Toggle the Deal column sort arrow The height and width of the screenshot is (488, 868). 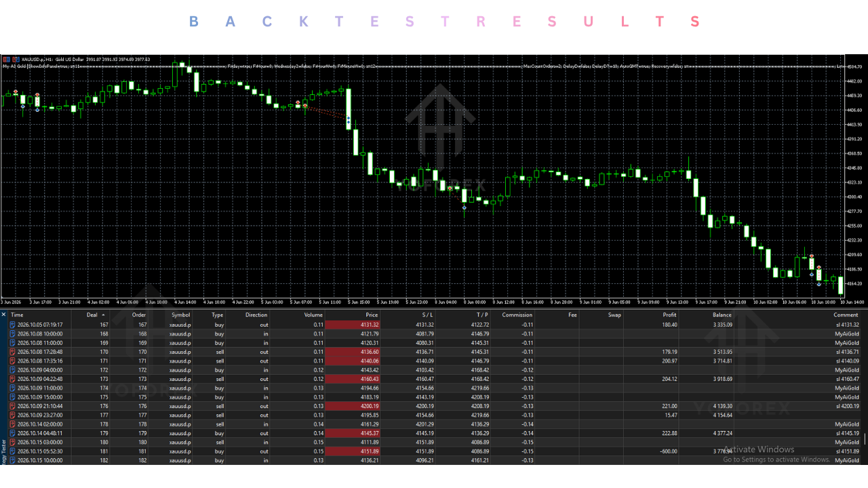point(103,314)
